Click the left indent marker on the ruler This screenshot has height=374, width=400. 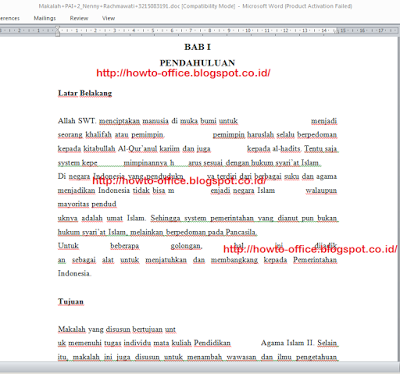pyautogui.click(x=58, y=31)
